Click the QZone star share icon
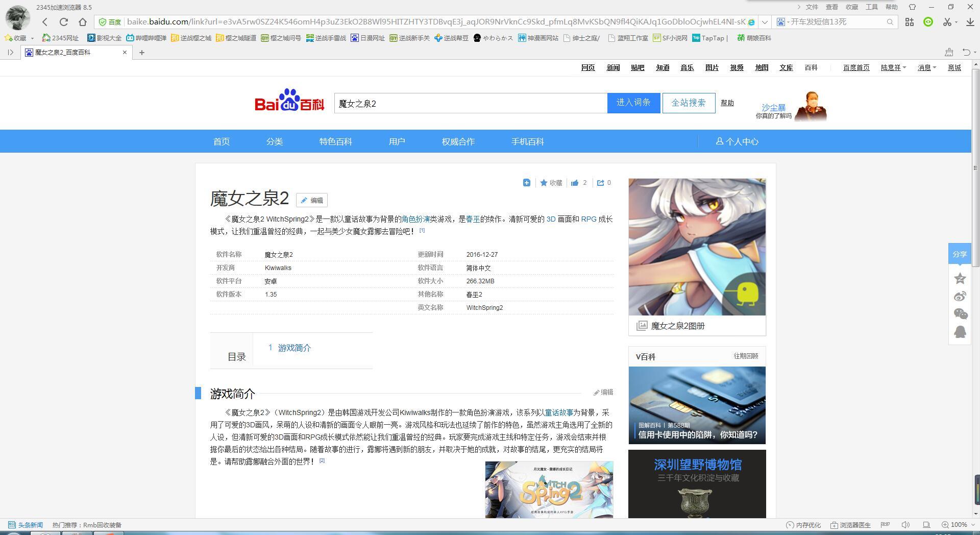Image resolution: width=980 pixels, height=535 pixels. click(x=960, y=279)
